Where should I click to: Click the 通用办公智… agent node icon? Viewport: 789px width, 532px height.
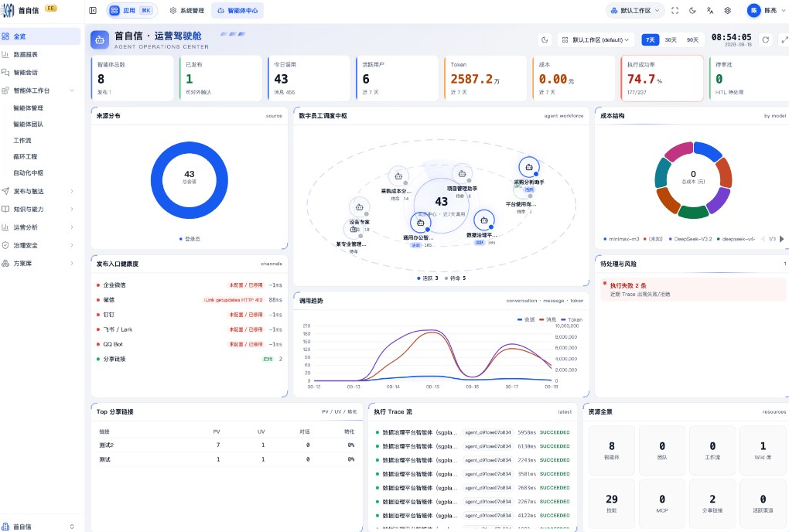coord(421,223)
